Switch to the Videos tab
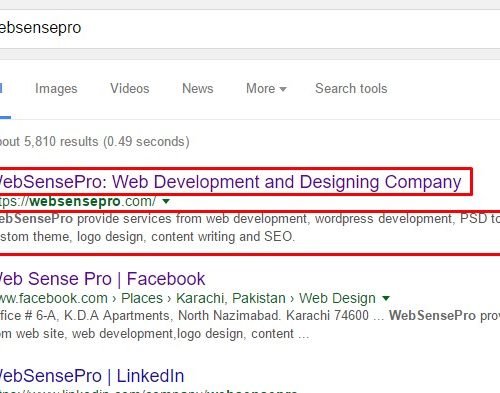 [130, 89]
